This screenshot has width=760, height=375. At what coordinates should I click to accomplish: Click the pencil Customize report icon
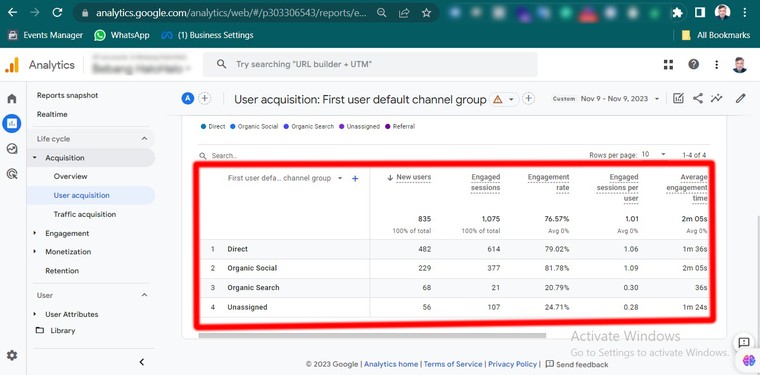pyautogui.click(x=740, y=98)
